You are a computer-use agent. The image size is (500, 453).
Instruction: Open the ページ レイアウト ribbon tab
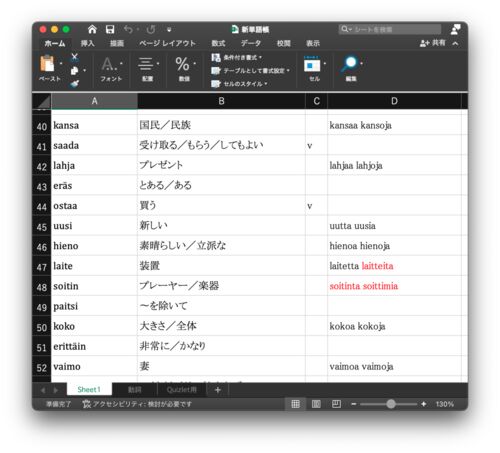[167, 43]
